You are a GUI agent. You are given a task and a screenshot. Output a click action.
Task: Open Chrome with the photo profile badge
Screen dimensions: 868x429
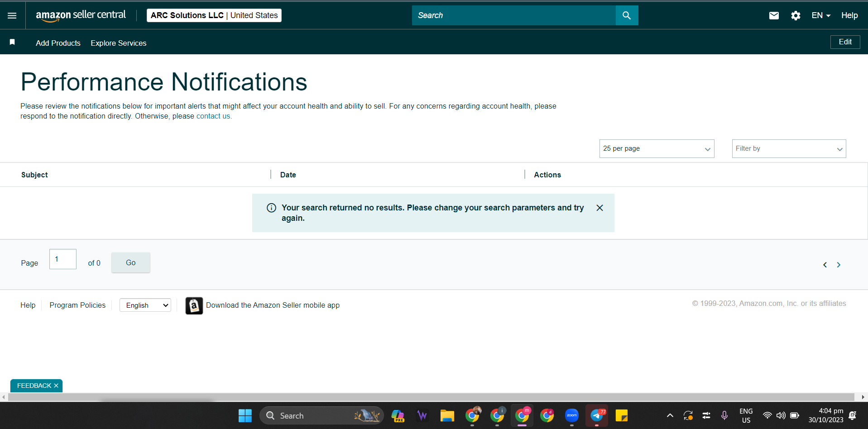(473, 415)
